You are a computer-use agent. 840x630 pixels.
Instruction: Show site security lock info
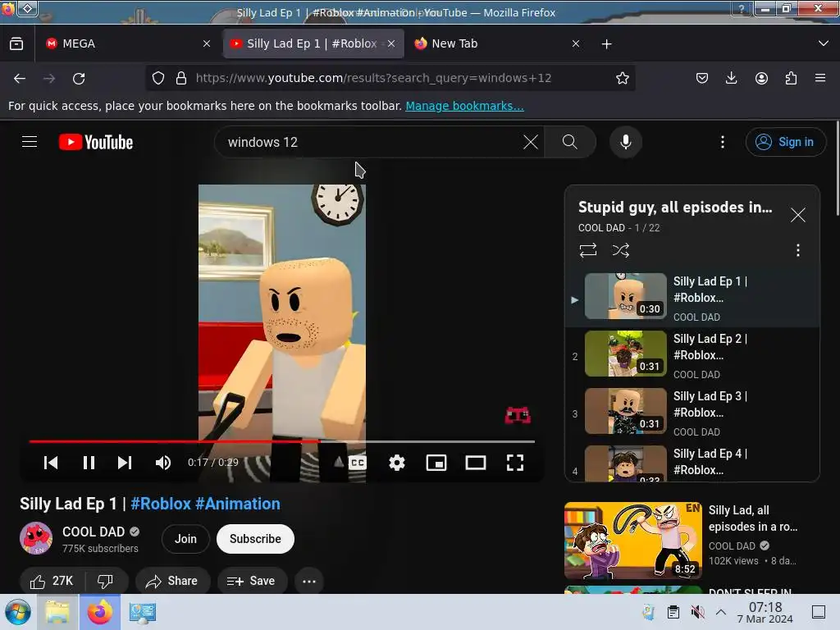pyautogui.click(x=181, y=78)
